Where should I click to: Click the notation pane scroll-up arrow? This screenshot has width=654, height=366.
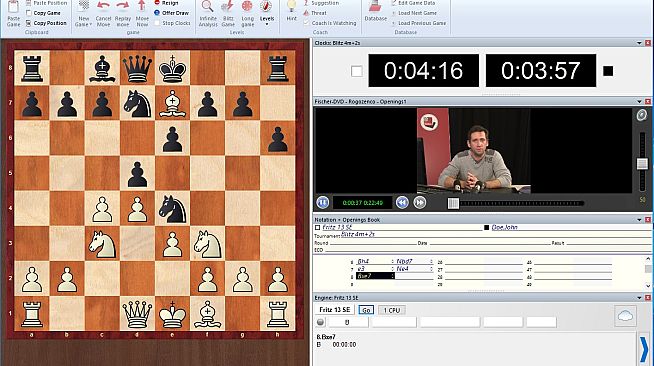648,259
